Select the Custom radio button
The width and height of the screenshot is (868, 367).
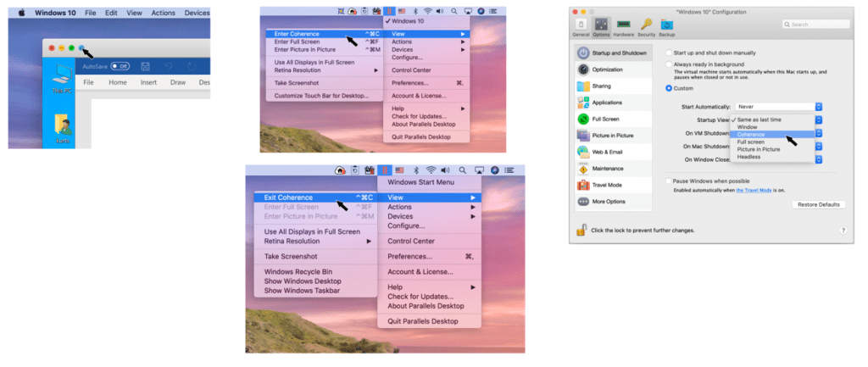(x=669, y=88)
